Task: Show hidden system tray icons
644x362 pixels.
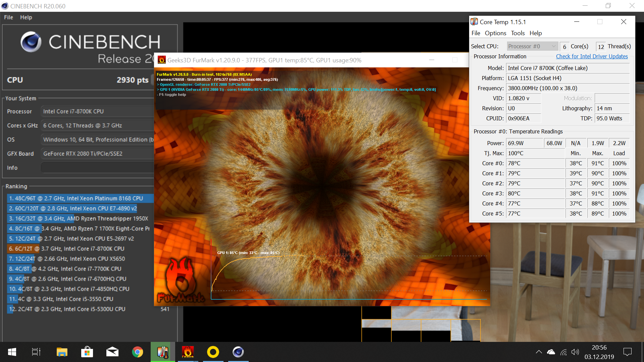Action: 539,352
